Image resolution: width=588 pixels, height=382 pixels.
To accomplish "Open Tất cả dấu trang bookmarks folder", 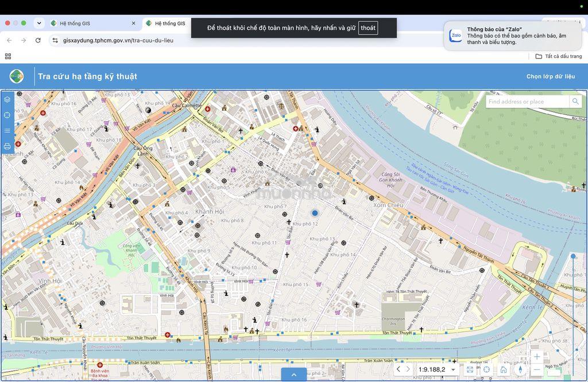I will click(559, 56).
